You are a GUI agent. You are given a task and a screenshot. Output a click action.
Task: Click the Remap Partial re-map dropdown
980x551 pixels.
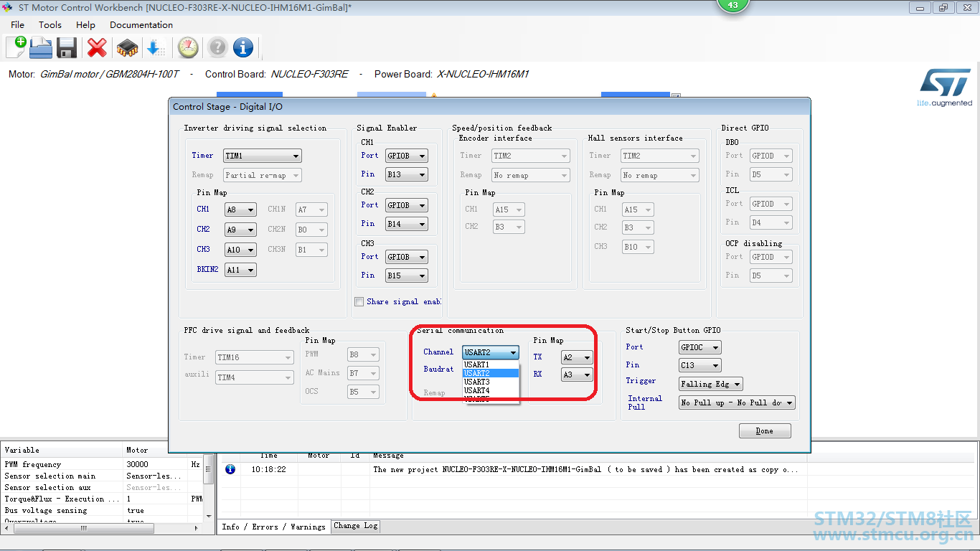coord(262,175)
